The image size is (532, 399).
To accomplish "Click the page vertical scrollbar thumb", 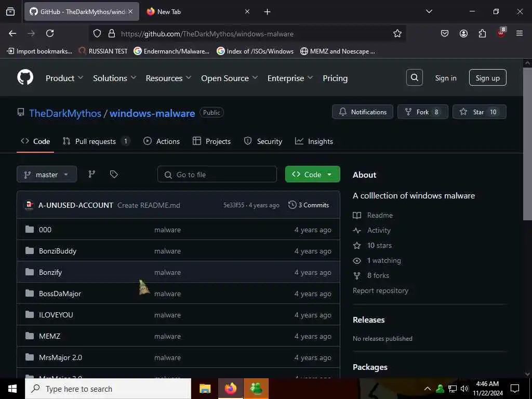I will [x=527, y=144].
